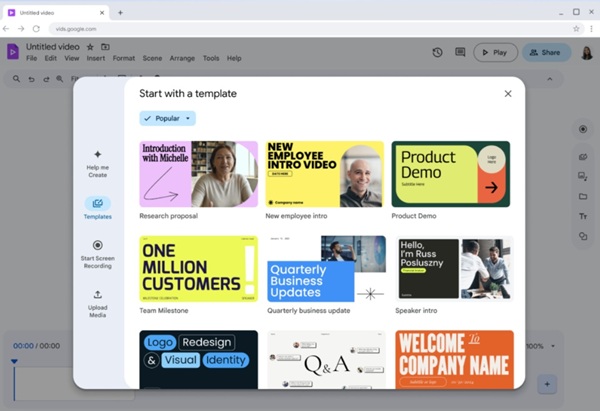Click the timeline playhead marker
The width and height of the screenshot is (600, 411).
point(14,361)
